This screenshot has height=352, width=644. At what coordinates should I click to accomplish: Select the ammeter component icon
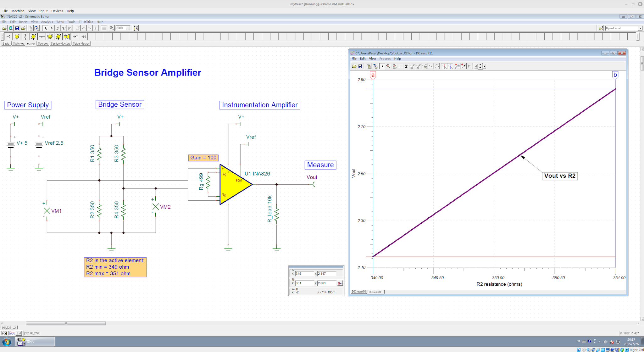click(33, 36)
